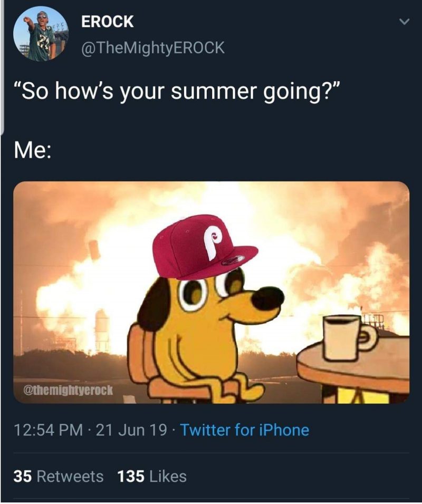The width and height of the screenshot is (422, 504).
Task: Click the maroon Phillies cap in image
Action: [204, 247]
